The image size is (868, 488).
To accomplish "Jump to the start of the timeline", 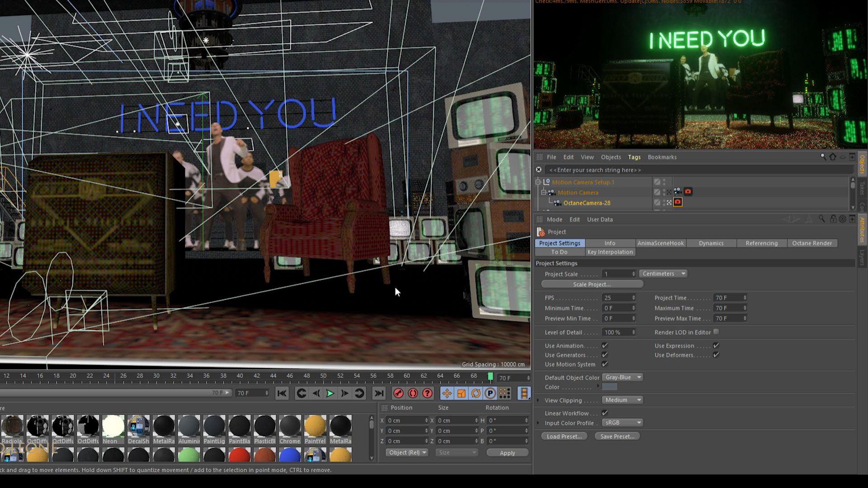I will (x=282, y=393).
